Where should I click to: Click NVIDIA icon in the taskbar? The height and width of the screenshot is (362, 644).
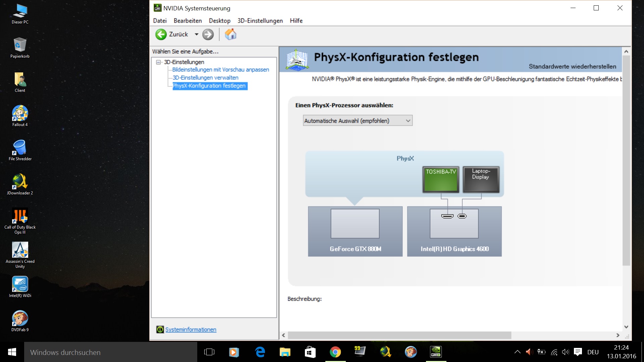click(x=436, y=352)
